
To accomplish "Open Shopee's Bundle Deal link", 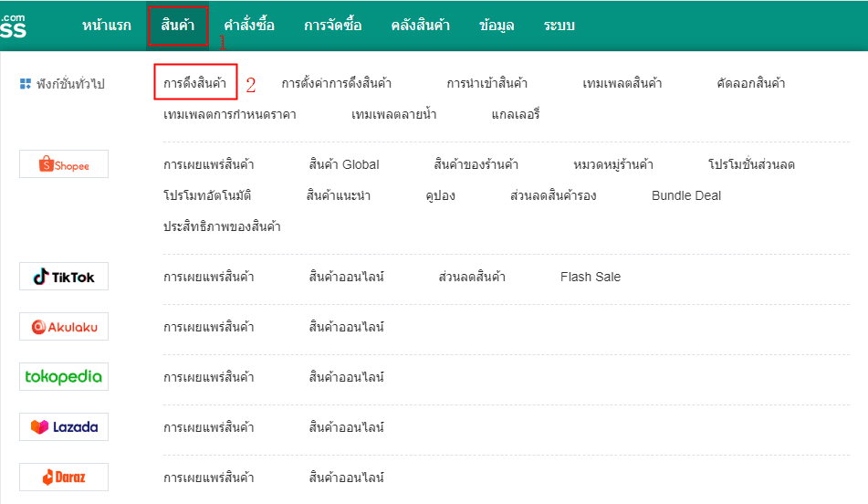I will pyautogui.click(x=686, y=195).
